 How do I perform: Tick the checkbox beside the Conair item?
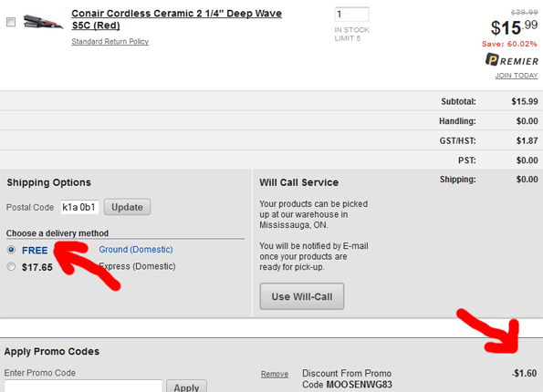click(11, 22)
